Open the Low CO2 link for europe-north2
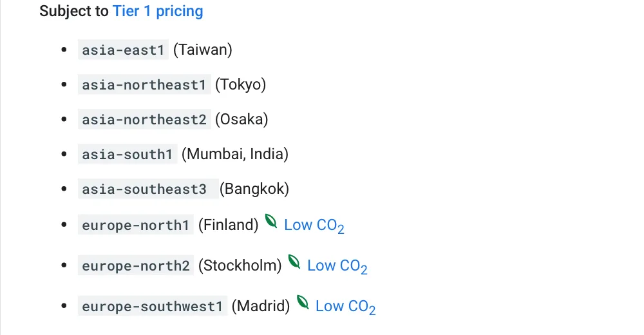644x335 pixels. (x=337, y=266)
